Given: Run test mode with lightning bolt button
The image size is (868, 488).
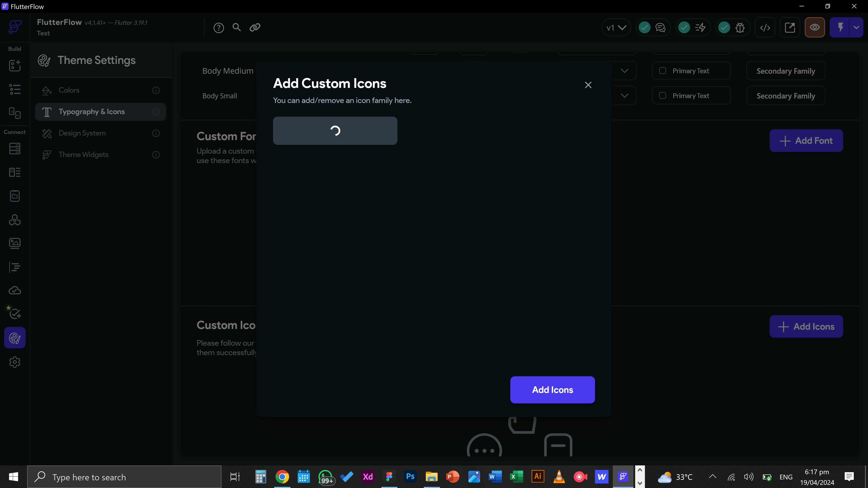Looking at the screenshot, I should click(840, 27).
